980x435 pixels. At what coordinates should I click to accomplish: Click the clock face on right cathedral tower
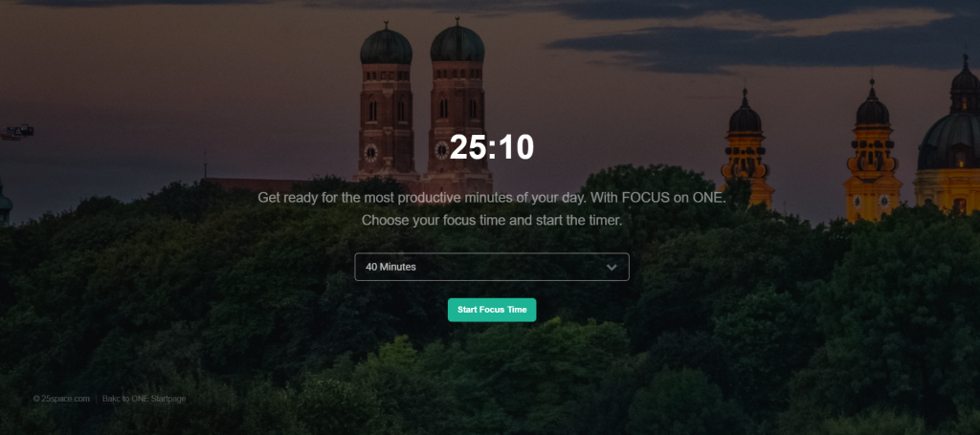pos(441,150)
